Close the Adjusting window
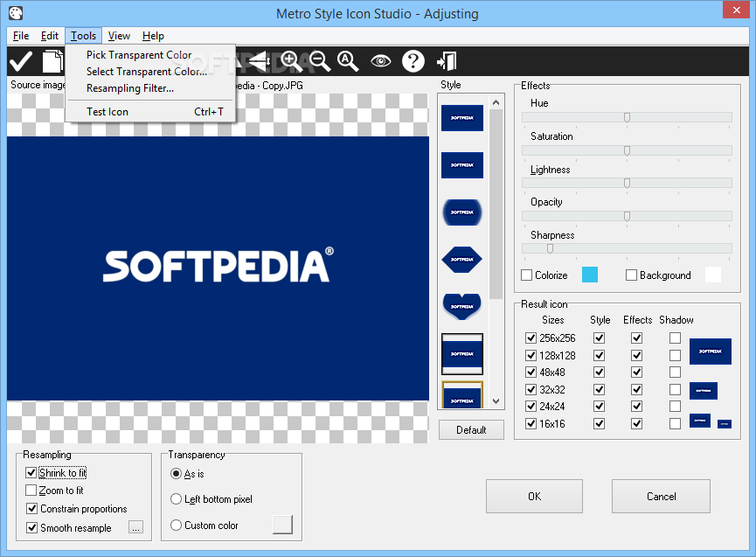 coord(736,10)
